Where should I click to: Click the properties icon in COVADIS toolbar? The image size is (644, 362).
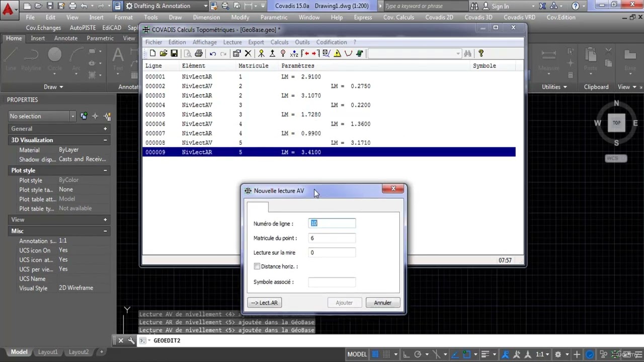click(236, 53)
